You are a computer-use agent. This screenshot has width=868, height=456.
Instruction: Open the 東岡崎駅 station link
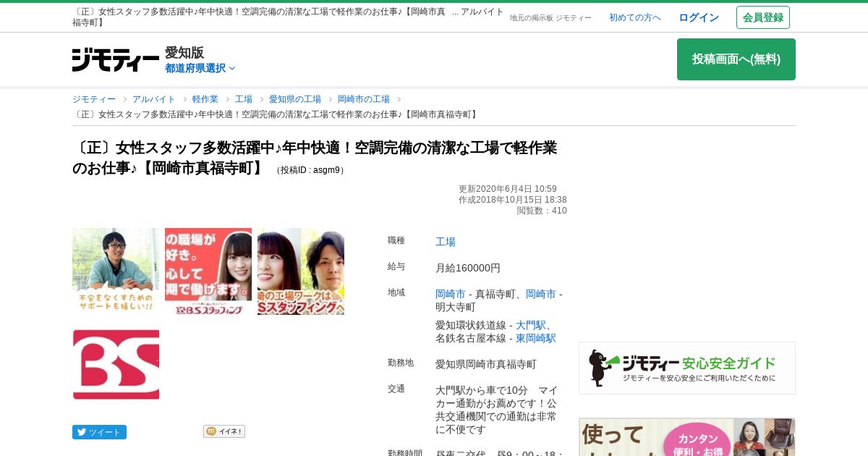536,338
